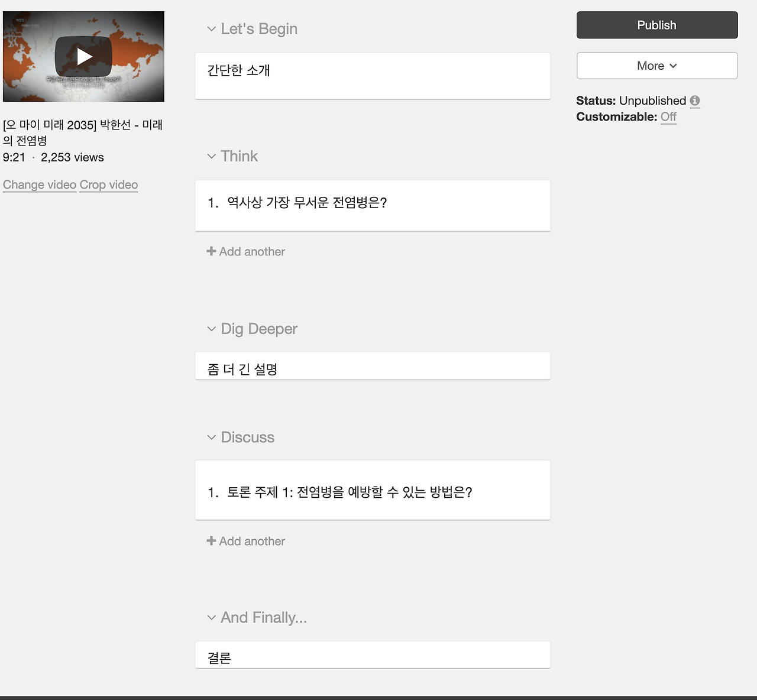Open the Change video link
This screenshot has height=700, width=757.
tap(39, 184)
